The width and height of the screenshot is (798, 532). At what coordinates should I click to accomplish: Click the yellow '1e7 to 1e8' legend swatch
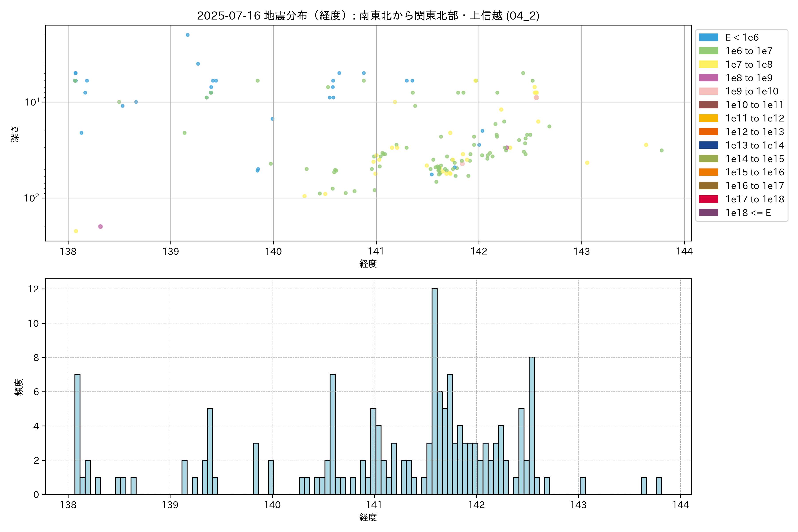pos(708,65)
